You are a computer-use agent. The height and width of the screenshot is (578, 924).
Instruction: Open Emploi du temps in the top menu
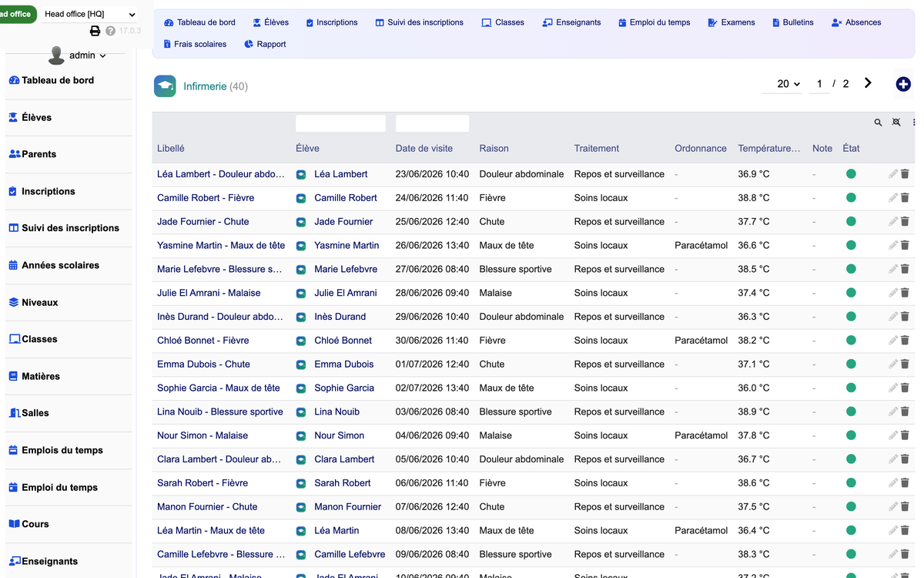click(654, 22)
